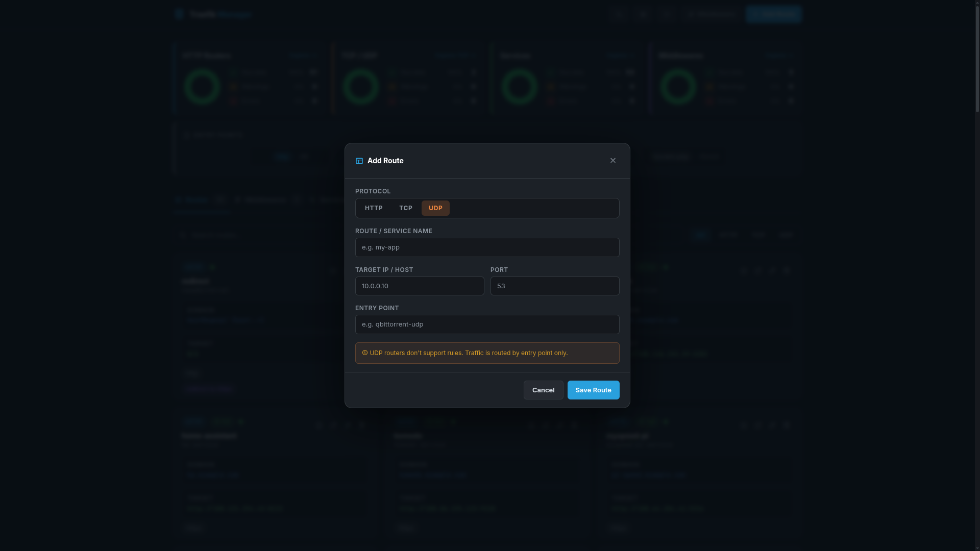Click the leftmost icon button in the top header
Image resolution: width=980 pixels, height=551 pixels.
[x=619, y=14]
